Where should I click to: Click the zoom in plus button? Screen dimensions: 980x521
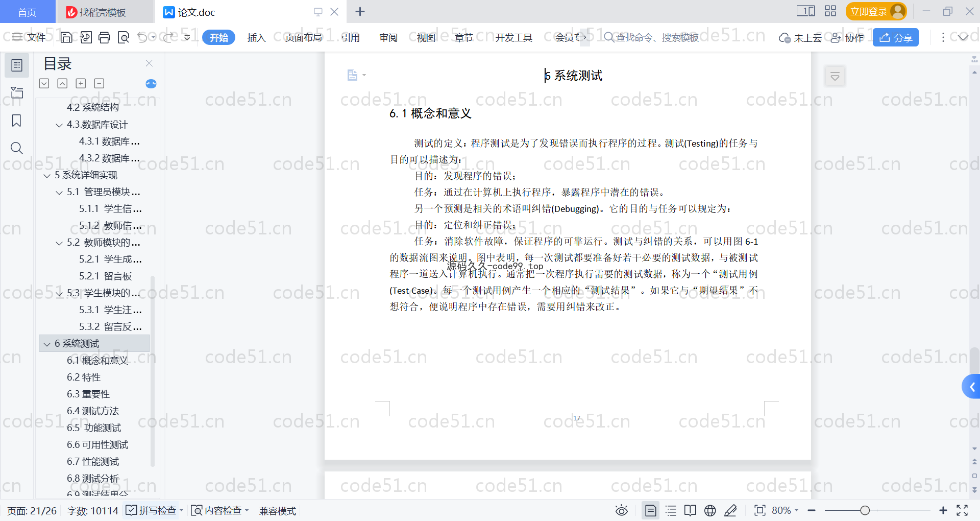(x=943, y=510)
